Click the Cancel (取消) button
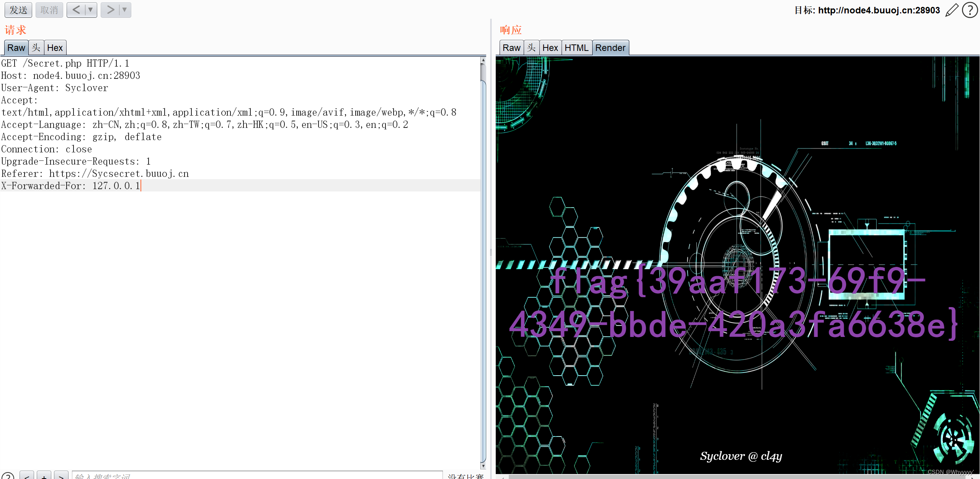 tap(49, 10)
